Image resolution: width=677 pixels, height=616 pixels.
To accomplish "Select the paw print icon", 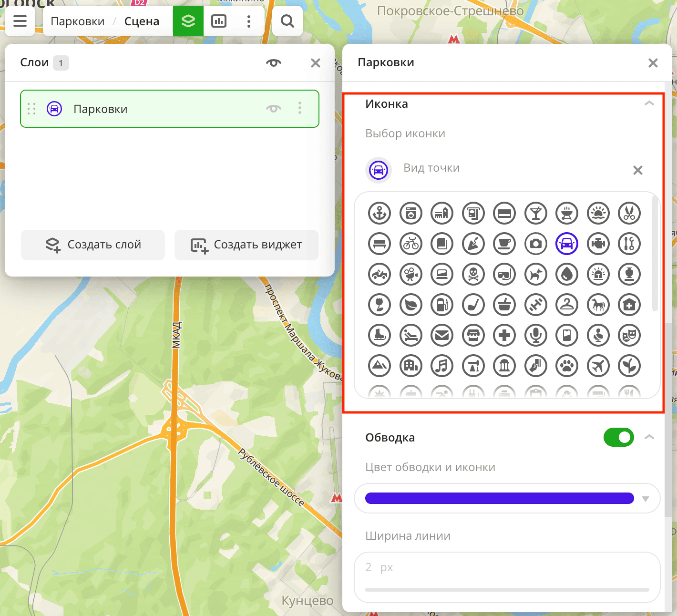I will click(x=567, y=366).
